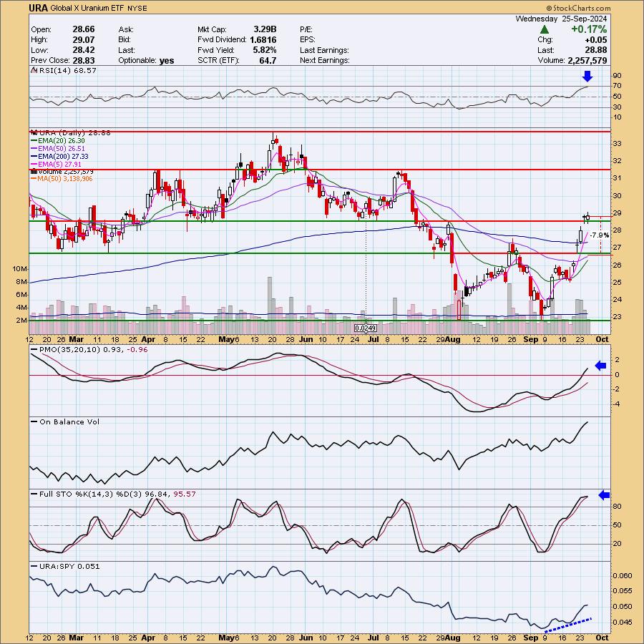Screen dimensions: 644x644
Task: Click the Last price value 28.88
Action: 596,50
